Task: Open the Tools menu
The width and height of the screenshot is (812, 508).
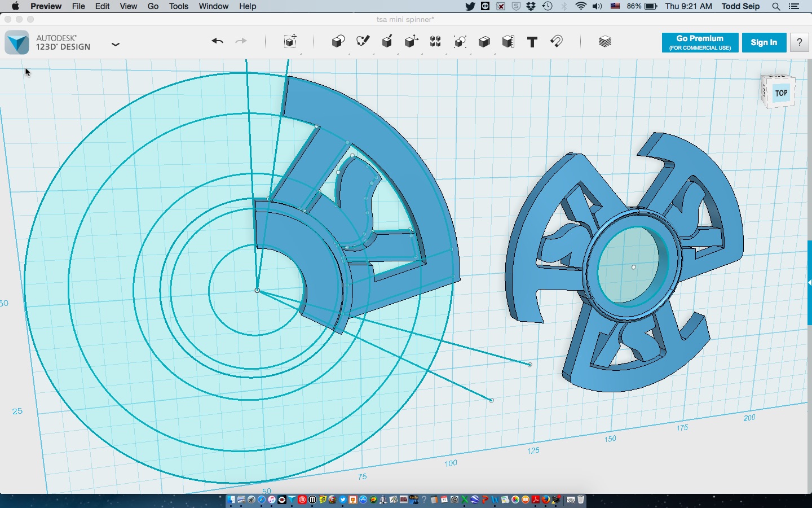Action: pyautogui.click(x=179, y=6)
